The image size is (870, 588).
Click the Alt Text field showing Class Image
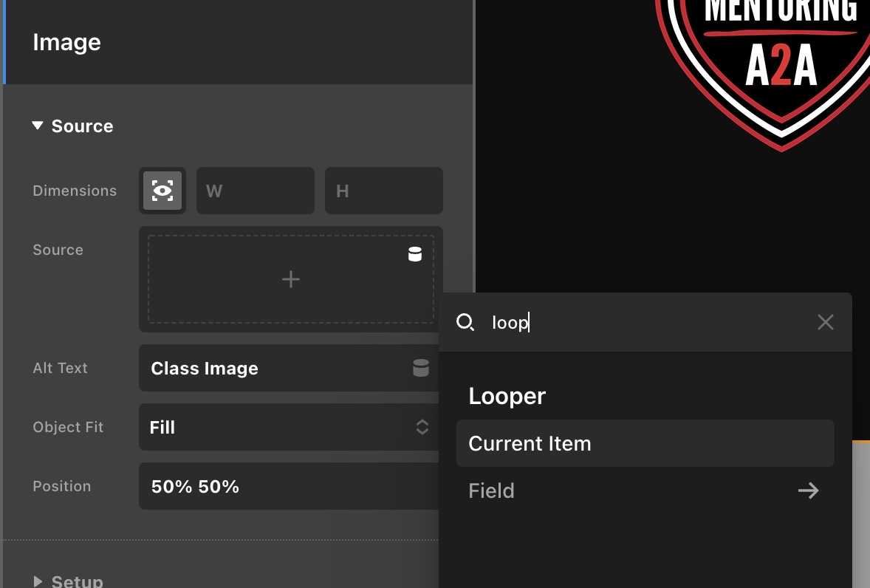[273, 368]
